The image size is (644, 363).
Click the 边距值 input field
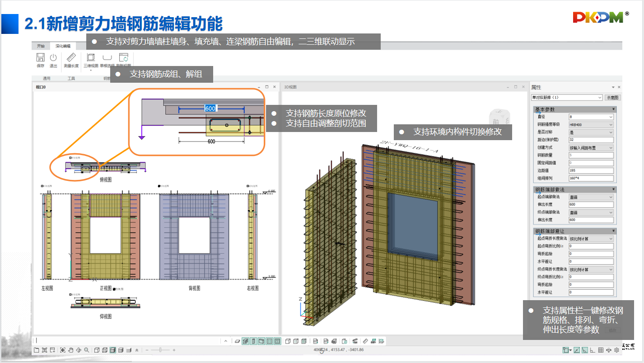click(x=591, y=170)
